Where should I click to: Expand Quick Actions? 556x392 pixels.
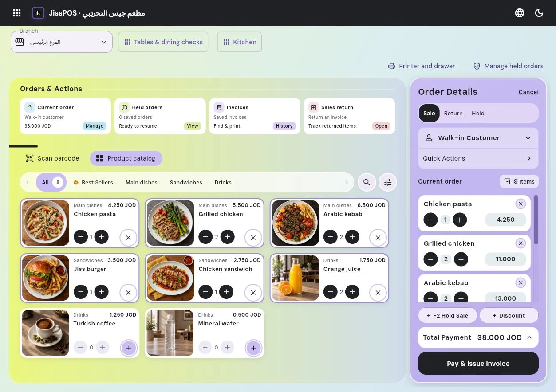pos(478,158)
